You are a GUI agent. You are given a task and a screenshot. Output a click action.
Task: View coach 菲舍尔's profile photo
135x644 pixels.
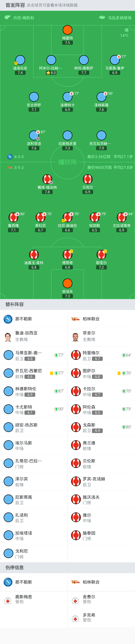tap(75, 337)
